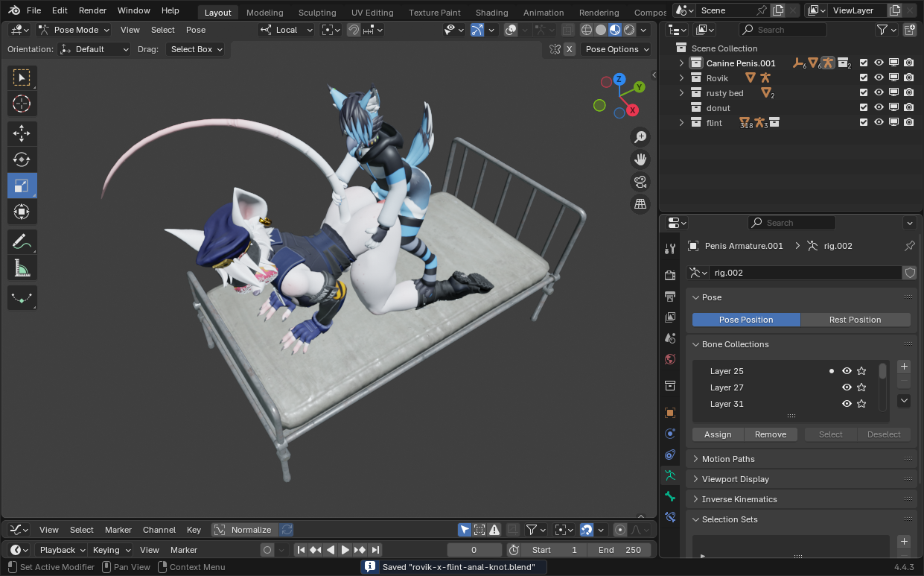Expand the Rovik collection in outliner
The image size is (924, 576).
(681, 78)
